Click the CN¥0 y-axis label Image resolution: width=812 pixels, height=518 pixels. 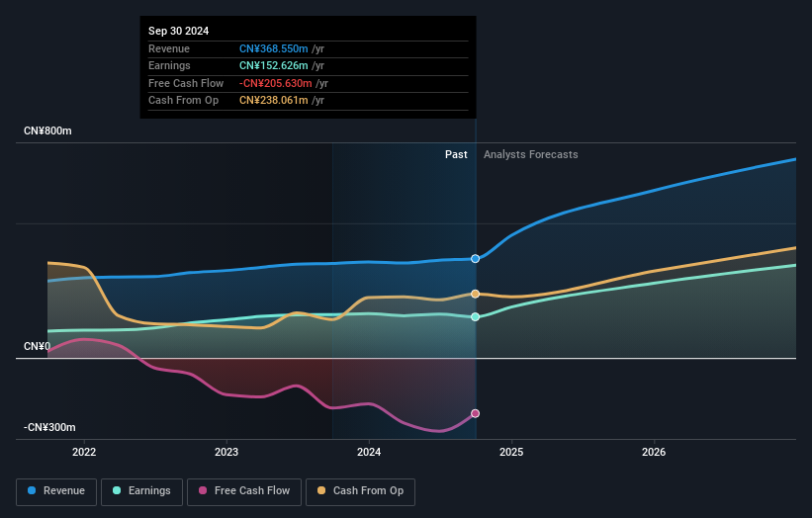pos(38,346)
